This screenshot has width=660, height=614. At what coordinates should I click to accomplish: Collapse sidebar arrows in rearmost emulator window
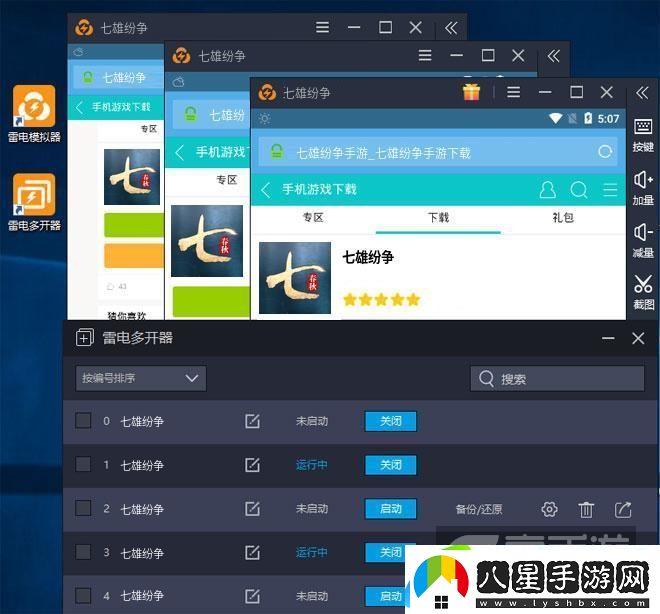(x=451, y=28)
